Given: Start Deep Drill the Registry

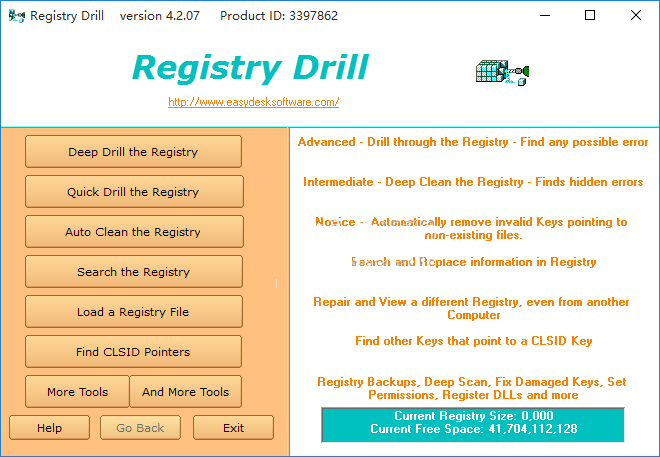Looking at the screenshot, I should (133, 151).
